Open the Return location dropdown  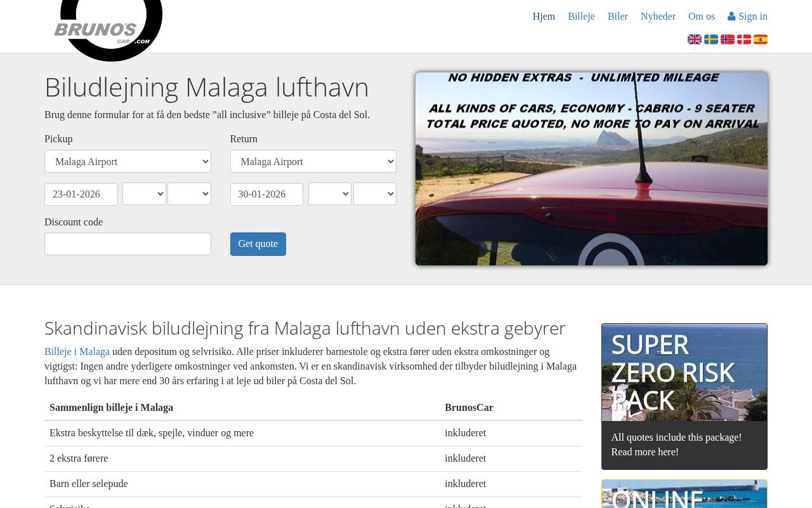[313, 161]
